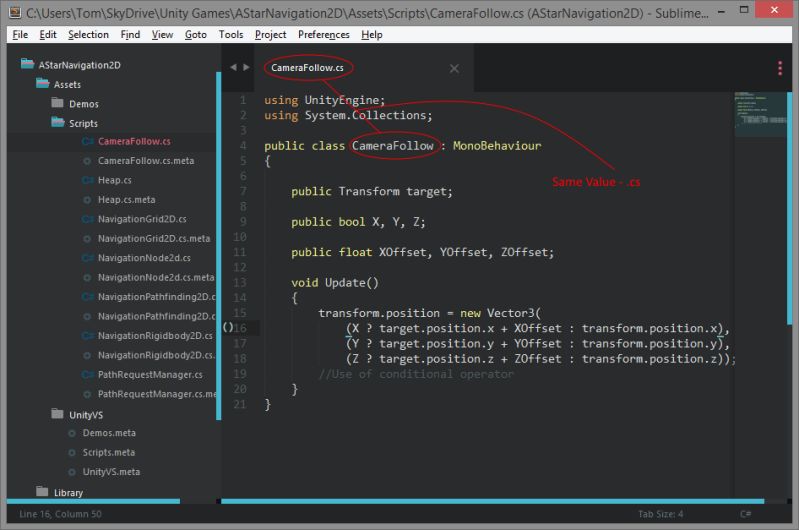The image size is (799, 530).
Task: Click the Heap.cs.meta gear icon
Action: pyautogui.click(x=87, y=200)
